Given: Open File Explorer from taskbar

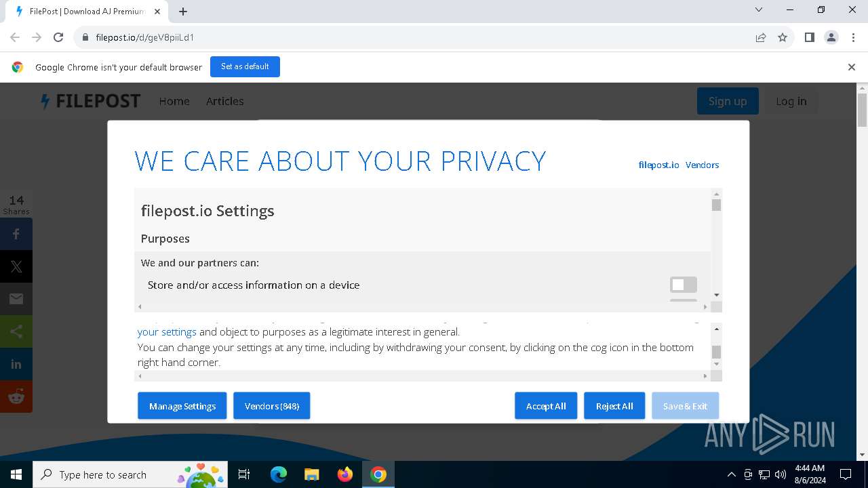Looking at the screenshot, I should 311,474.
